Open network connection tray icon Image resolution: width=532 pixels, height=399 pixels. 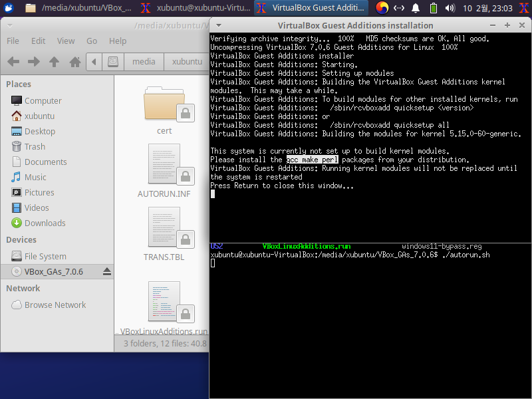point(399,8)
